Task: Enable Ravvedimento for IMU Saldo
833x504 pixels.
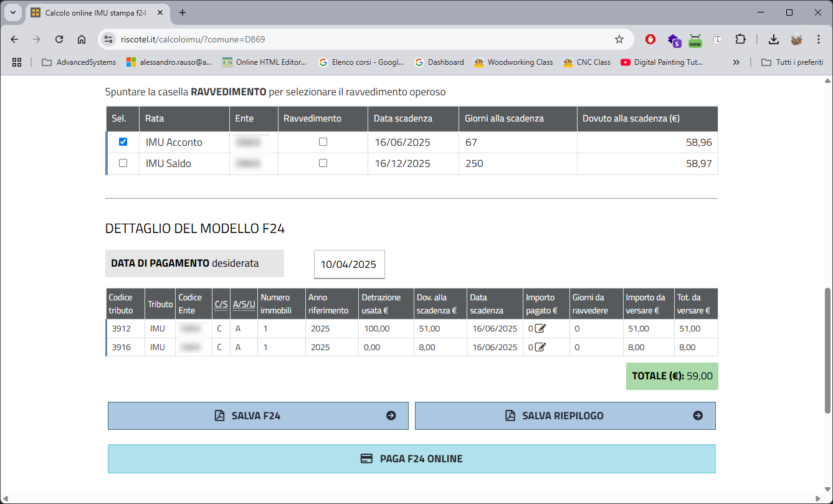Action: [323, 163]
